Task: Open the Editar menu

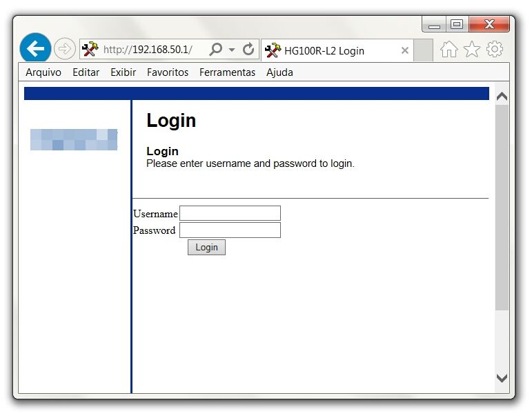Action: (86, 72)
